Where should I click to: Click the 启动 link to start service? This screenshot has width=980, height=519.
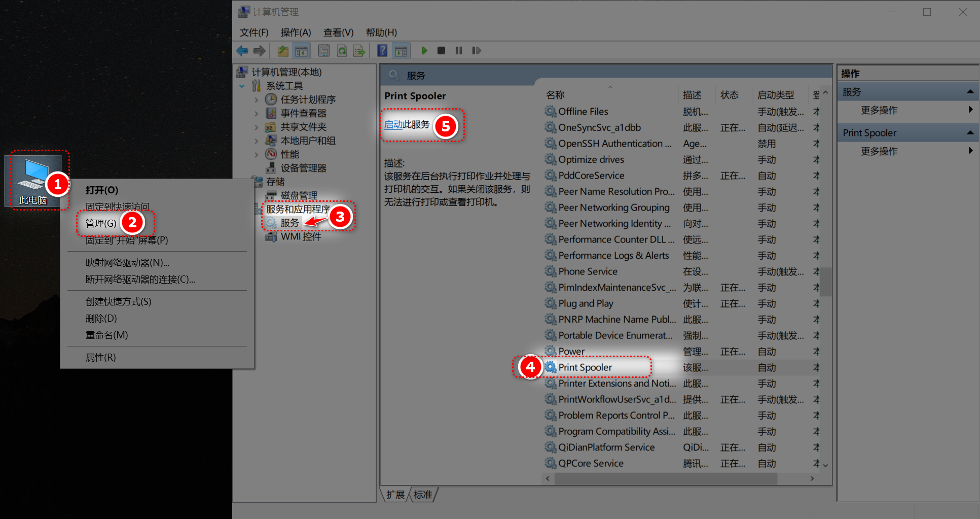pyautogui.click(x=393, y=125)
